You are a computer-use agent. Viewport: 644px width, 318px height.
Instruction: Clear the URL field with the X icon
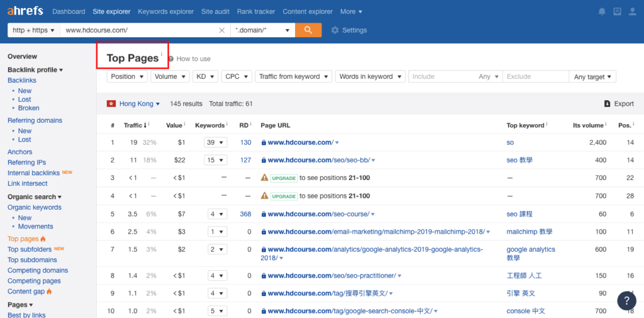(x=222, y=30)
